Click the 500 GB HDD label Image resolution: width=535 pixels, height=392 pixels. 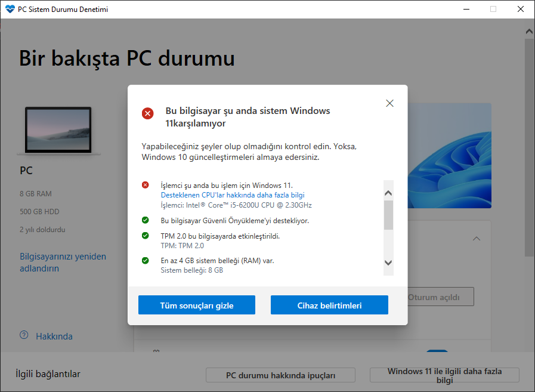click(39, 212)
